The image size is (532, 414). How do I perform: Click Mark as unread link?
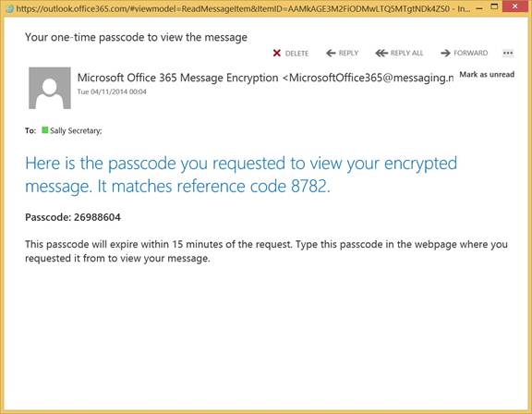[487, 74]
